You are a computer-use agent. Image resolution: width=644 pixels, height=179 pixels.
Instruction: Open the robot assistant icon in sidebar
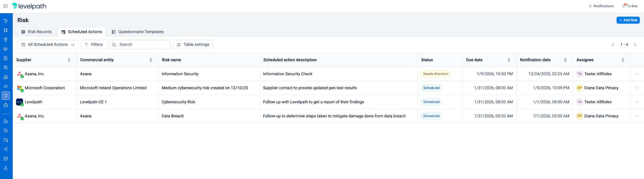[x=6, y=105]
